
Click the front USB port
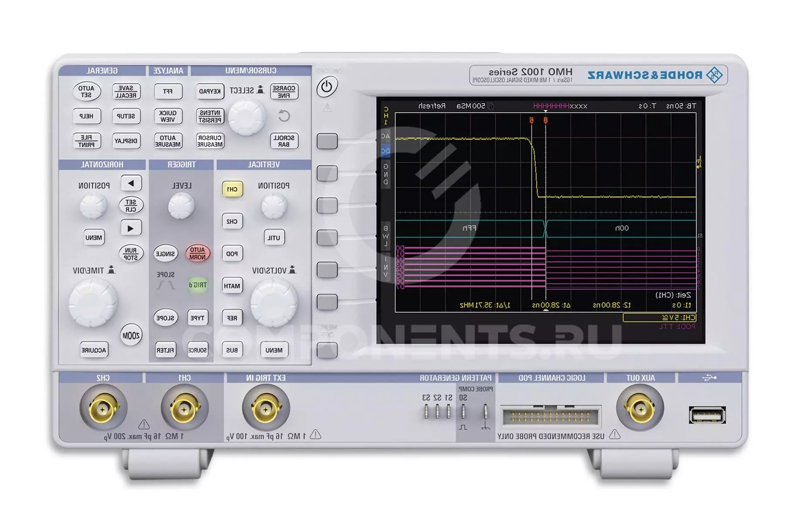click(x=707, y=415)
